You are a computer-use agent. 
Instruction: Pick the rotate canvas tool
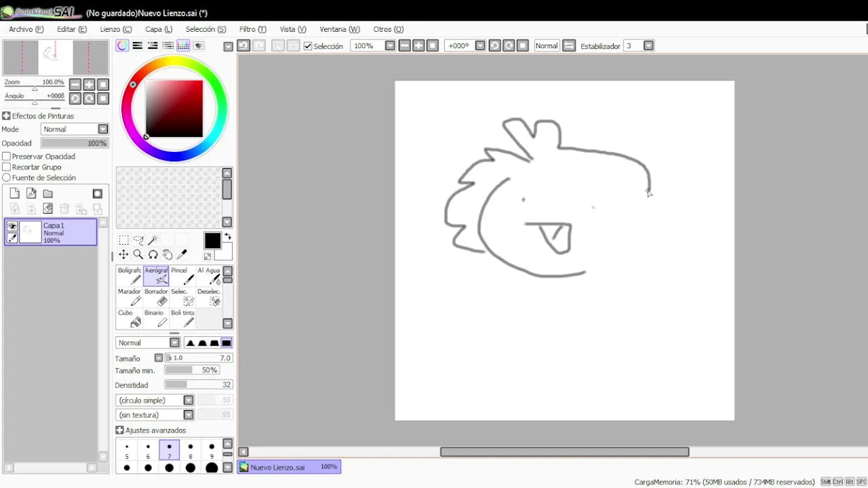153,255
